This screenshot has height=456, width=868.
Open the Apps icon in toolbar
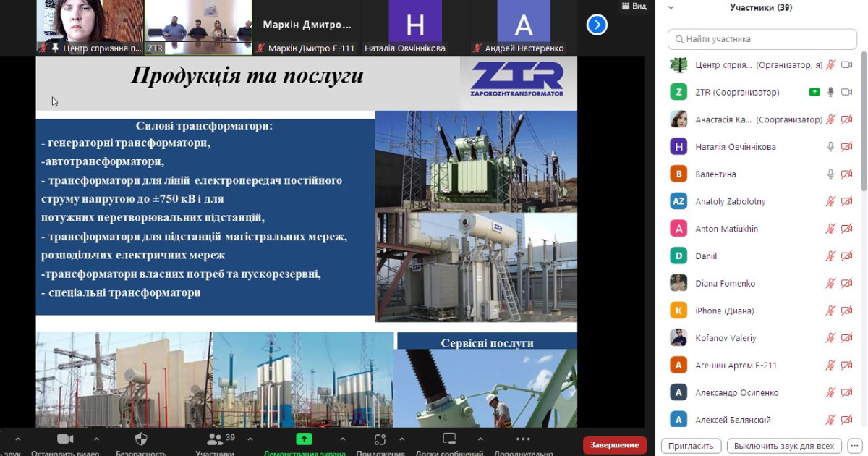(x=380, y=439)
